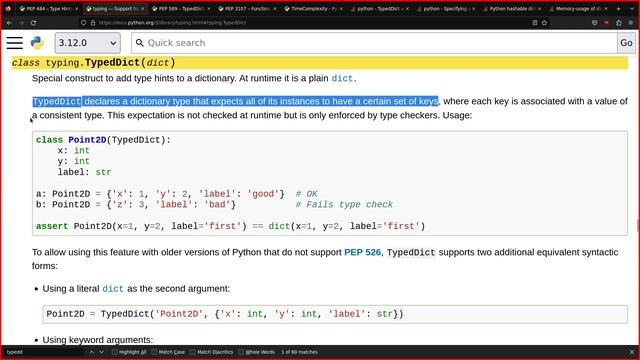Image resolution: width=640 pixels, height=360 pixels.
Task: Click the 'assert Point2D' code line
Action: click(x=230, y=226)
